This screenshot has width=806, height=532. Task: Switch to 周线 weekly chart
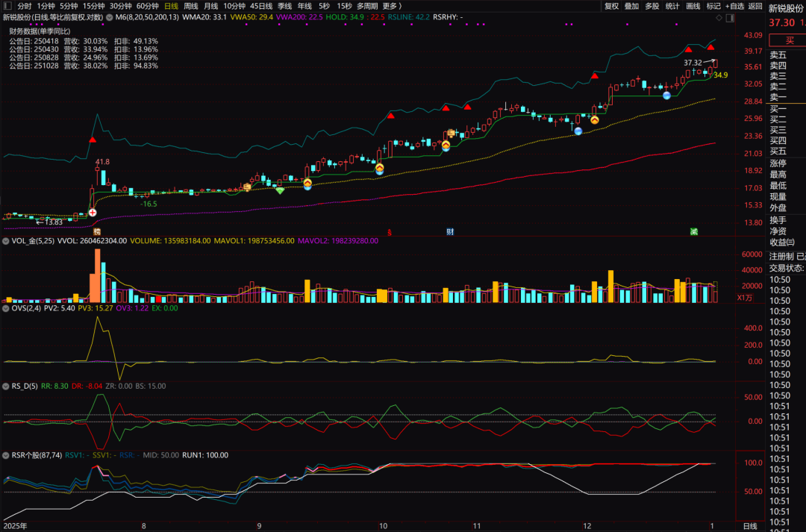191,6
